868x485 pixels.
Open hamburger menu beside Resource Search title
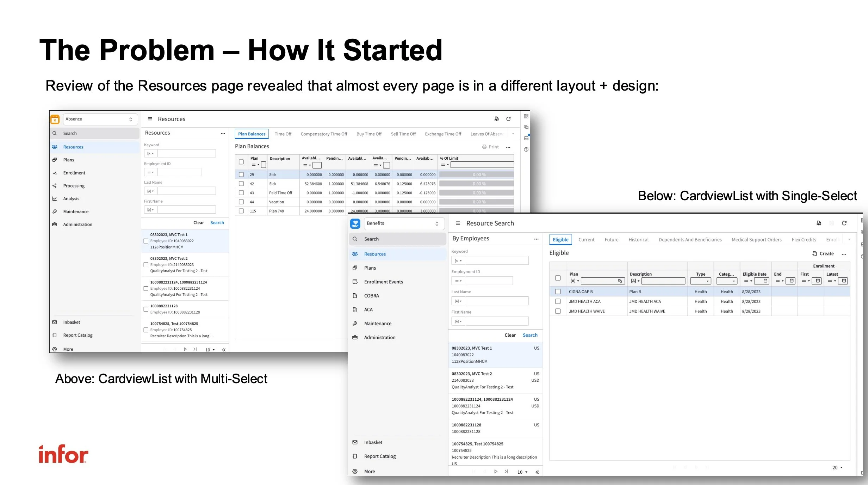coord(458,223)
